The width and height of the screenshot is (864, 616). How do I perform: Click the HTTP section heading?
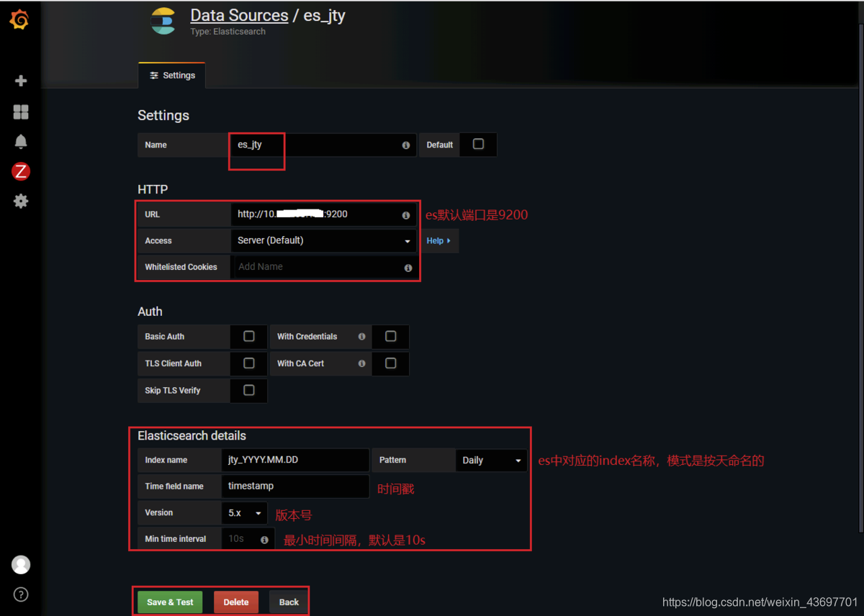pos(153,190)
